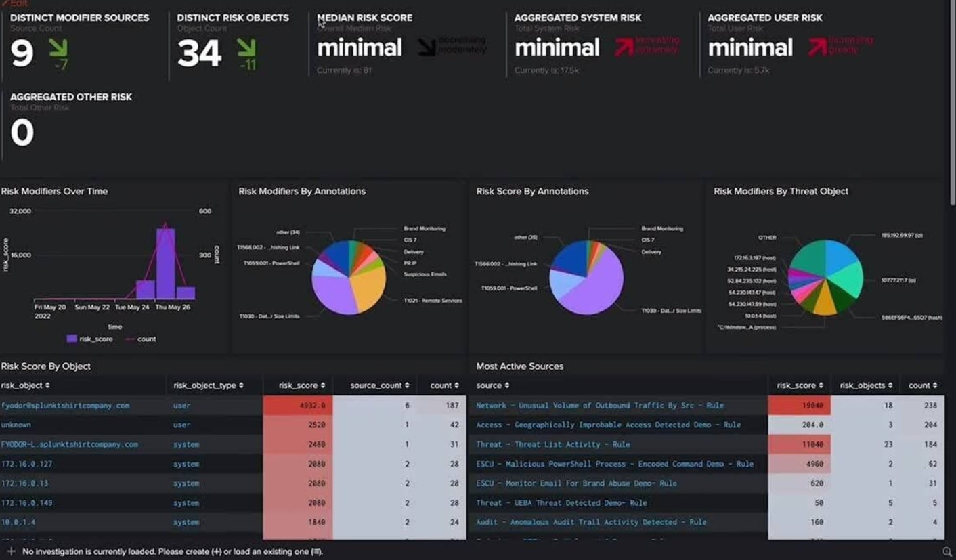Image resolution: width=956 pixels, height=560 pixels.
Task: Select the Threat List Activity rule source
Action: click(x=552, y=445)
